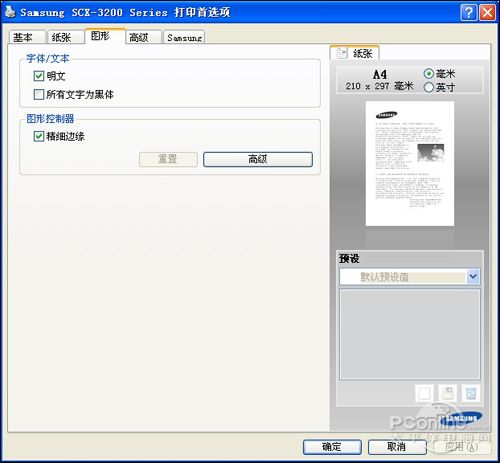The width and height of the screenshot is (500, 463).
Task: Click the greyed-out 重置 button
Action: coord(168,159)
